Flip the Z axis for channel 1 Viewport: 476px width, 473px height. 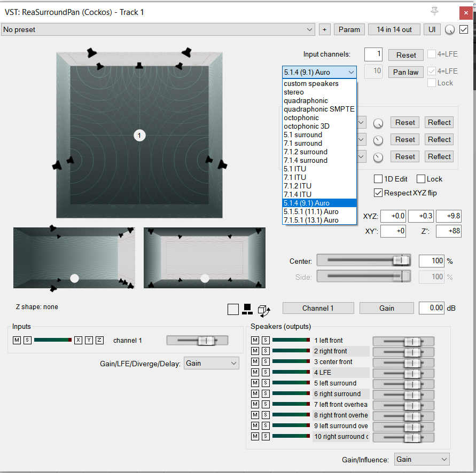tap(99, 340)
